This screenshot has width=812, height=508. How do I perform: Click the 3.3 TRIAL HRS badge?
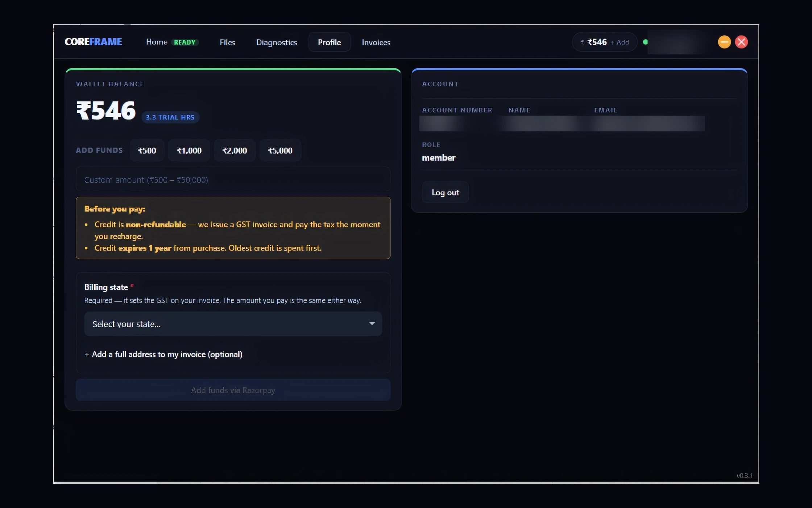pyautogui.click(x=170, y=117)
